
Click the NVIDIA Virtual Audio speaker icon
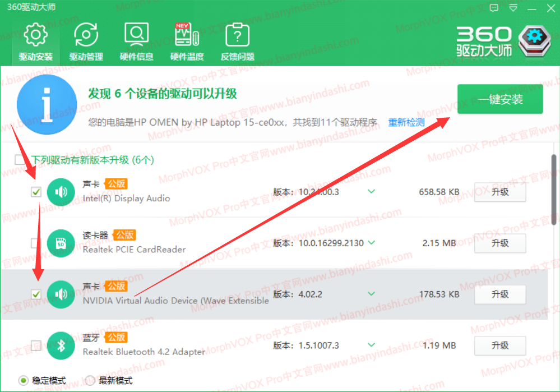click(x=61, y=294)
